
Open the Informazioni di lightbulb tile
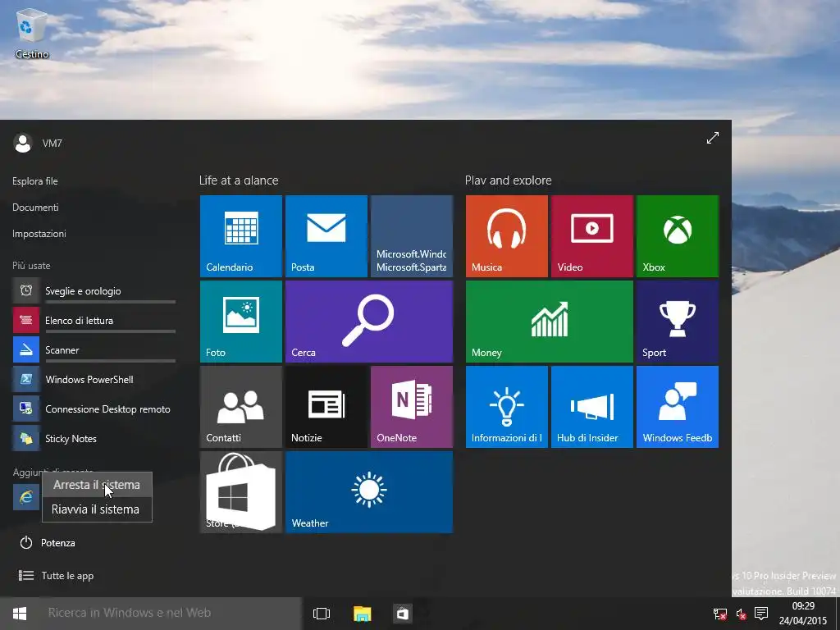click(x=507, y=407)
